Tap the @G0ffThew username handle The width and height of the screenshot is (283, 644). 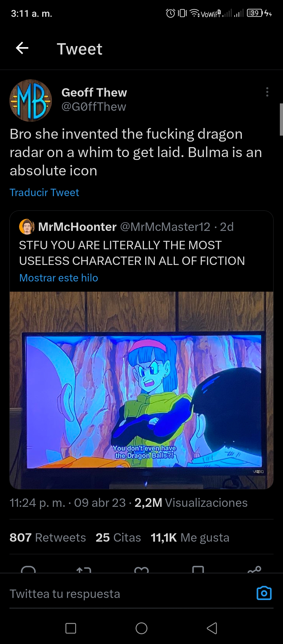(94, 107)
